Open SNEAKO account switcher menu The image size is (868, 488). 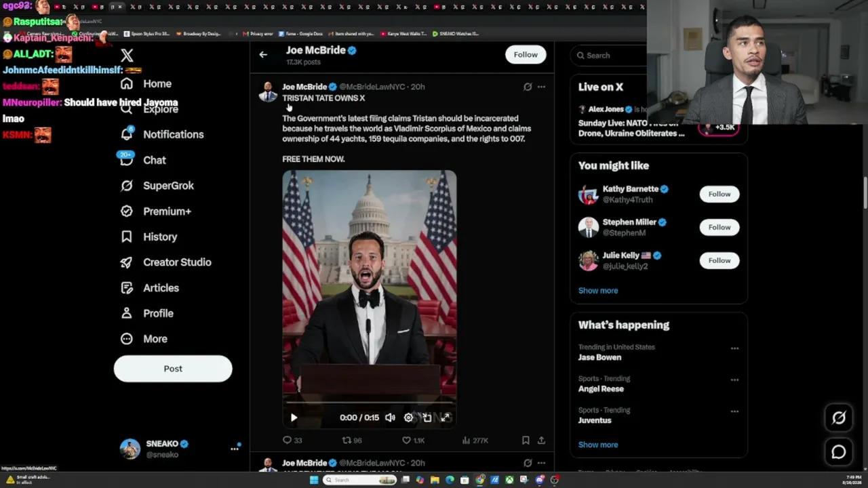click(180, 449)
